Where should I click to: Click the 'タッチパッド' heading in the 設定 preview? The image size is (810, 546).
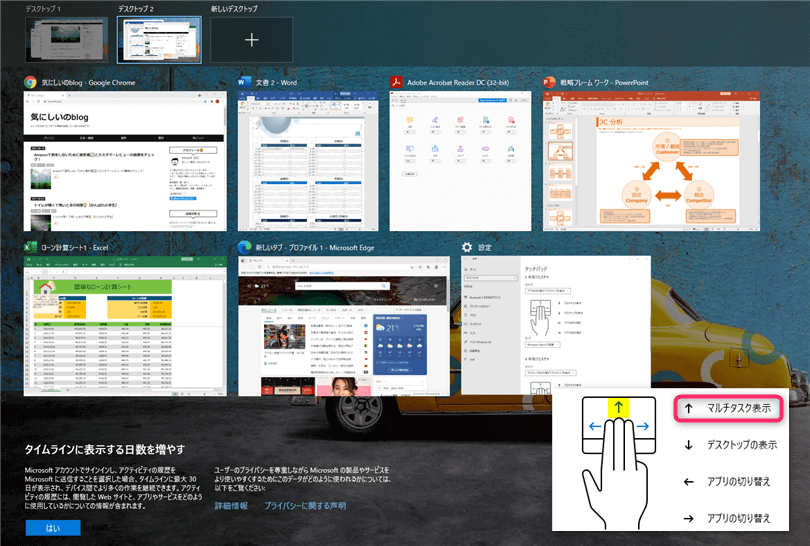[536, 269]
